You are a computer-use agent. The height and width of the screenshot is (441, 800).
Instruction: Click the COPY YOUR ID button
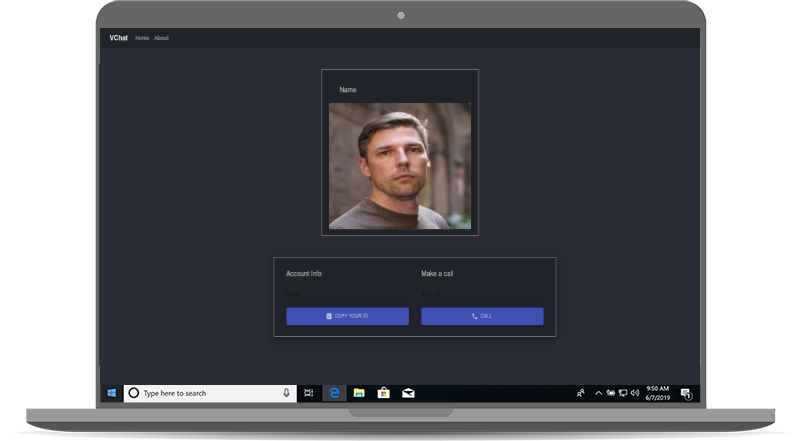347,316
